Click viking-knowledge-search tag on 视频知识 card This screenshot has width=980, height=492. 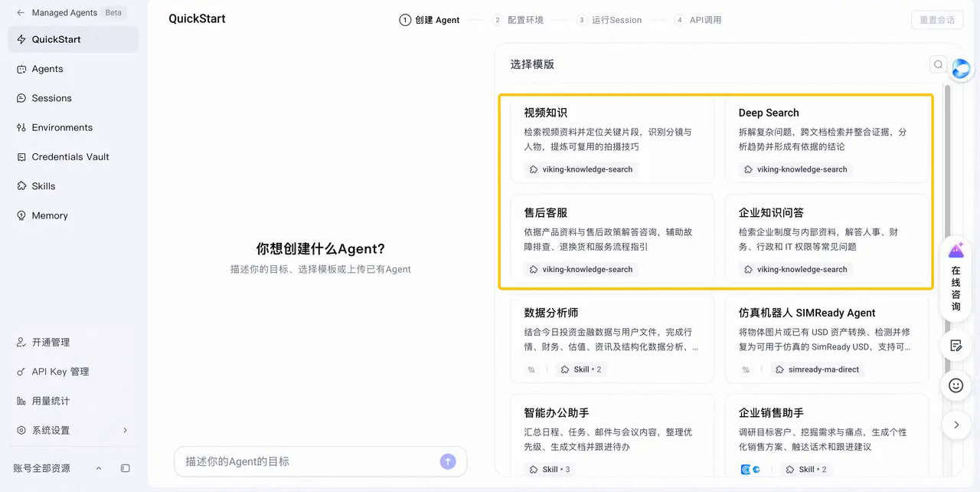pos(581,169)
